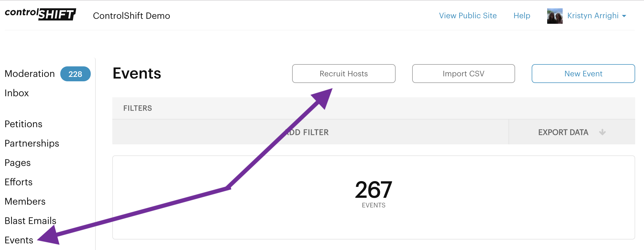Open the Recruit Hosts button
Viewport: 644px width, 250px height.
[344, 74]
